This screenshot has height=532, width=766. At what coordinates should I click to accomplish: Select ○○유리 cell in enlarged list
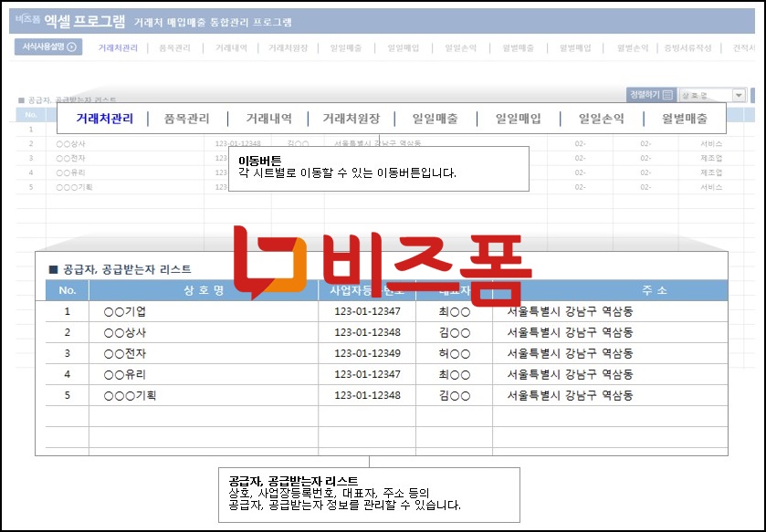tap(204, 374)
